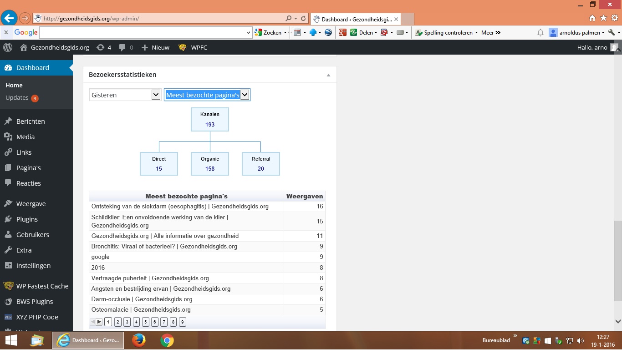Open the WordPress logo menu
This screenshot has height=364, width=622.
8,47
